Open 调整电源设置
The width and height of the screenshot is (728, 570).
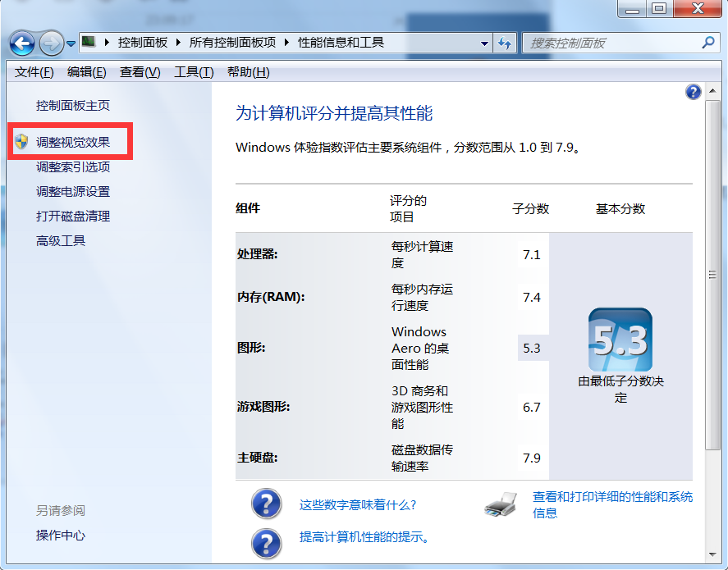tap(73, 192)
